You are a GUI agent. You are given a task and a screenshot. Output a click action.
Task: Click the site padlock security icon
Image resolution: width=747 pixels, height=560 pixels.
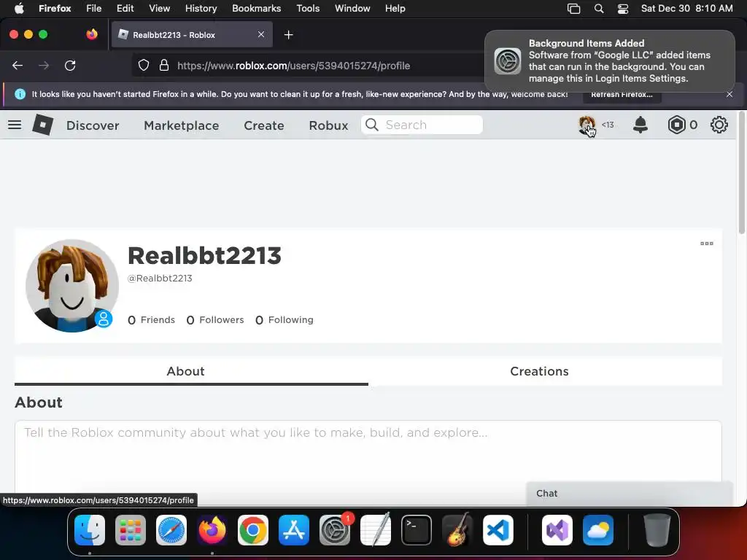pyautogui.click(x=164, y=65)
